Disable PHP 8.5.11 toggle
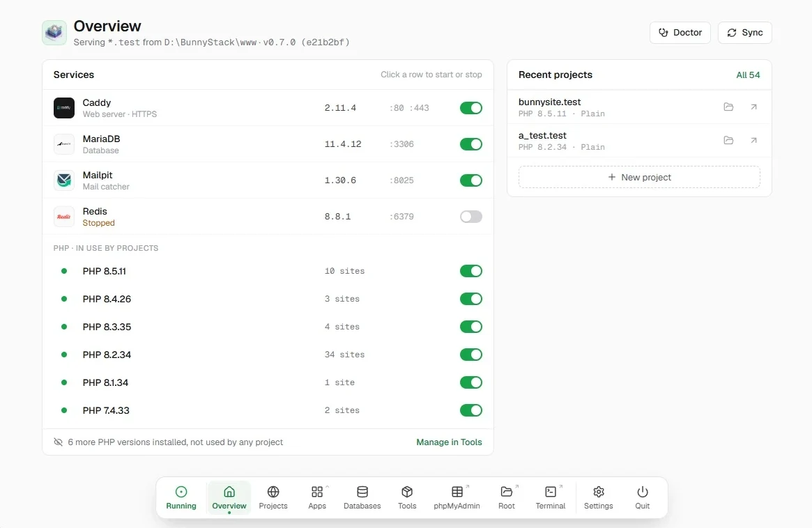 [470, 271]
